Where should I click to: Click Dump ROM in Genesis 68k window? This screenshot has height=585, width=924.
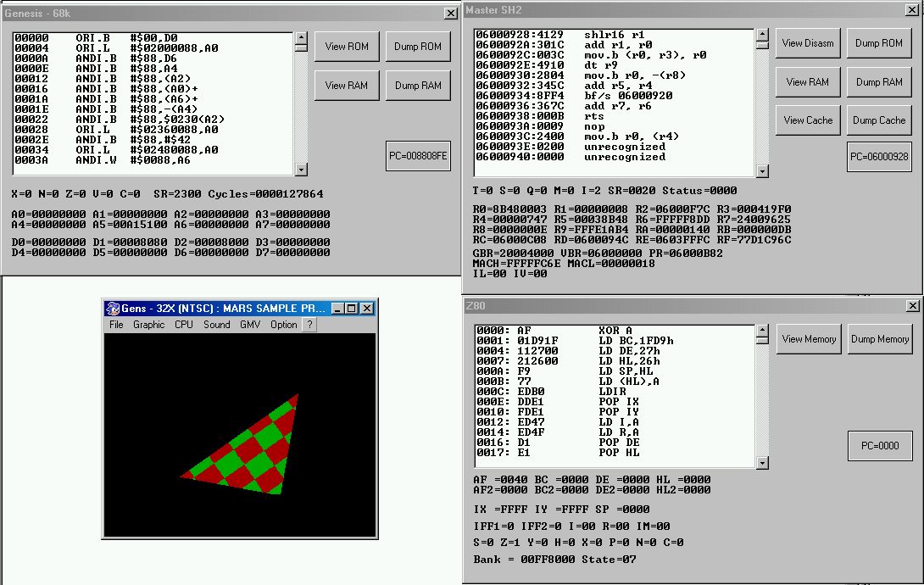[x=418, y=47]
